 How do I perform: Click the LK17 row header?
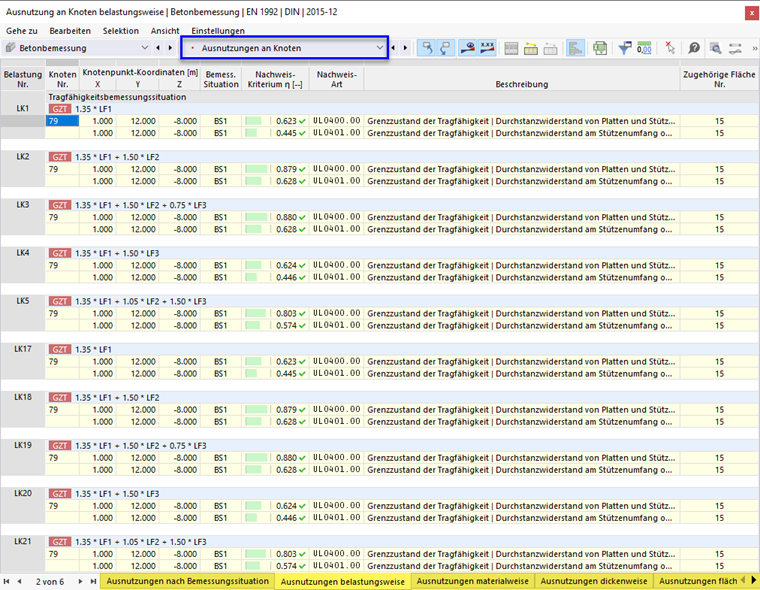pyautogui.click(x=23, y=349)
